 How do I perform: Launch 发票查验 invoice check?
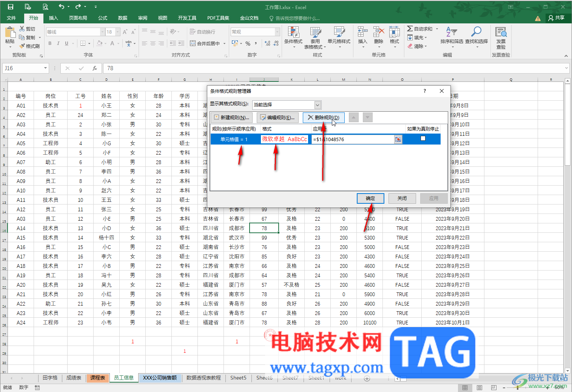coord(501,38)
